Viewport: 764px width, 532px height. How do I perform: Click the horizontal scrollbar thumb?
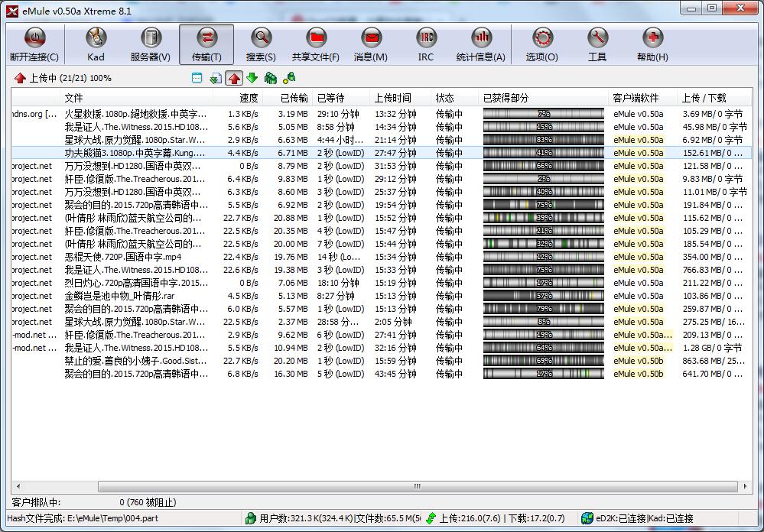click(418, 486)
